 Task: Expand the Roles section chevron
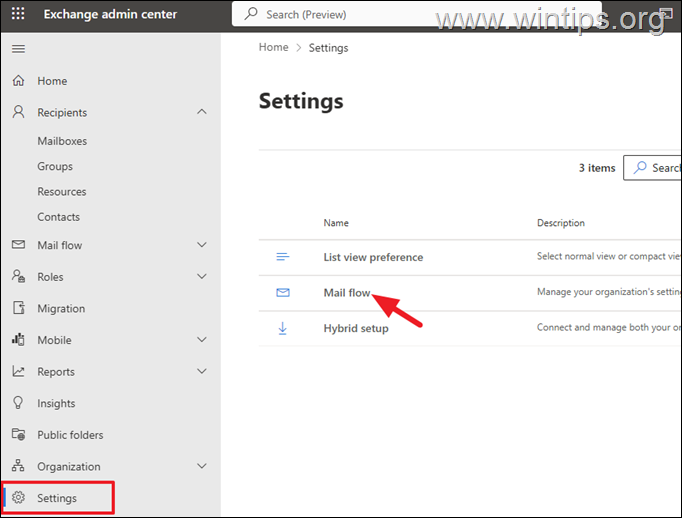click(x=202, y=276)
